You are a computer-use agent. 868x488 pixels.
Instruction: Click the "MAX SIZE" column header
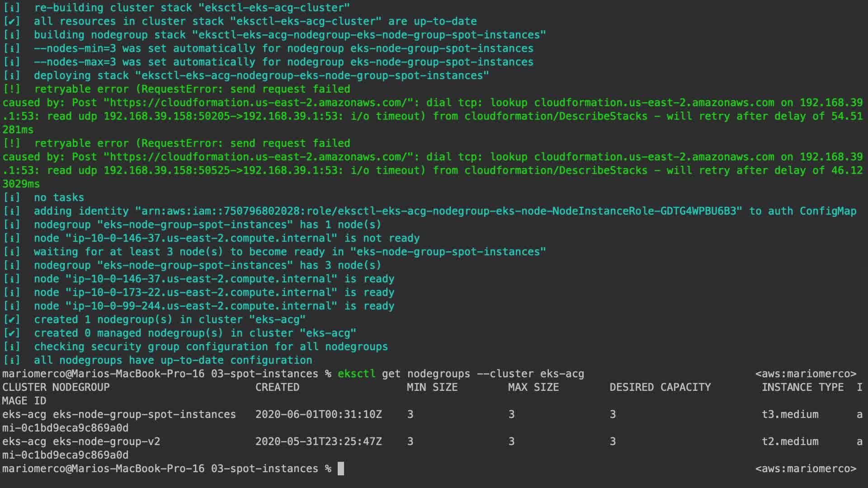click(x=533, y=387)
